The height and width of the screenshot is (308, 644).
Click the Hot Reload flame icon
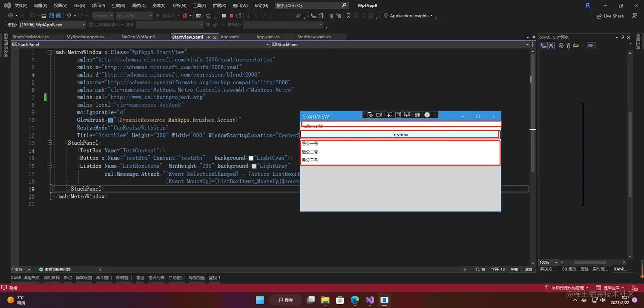[x=185, y=16]
